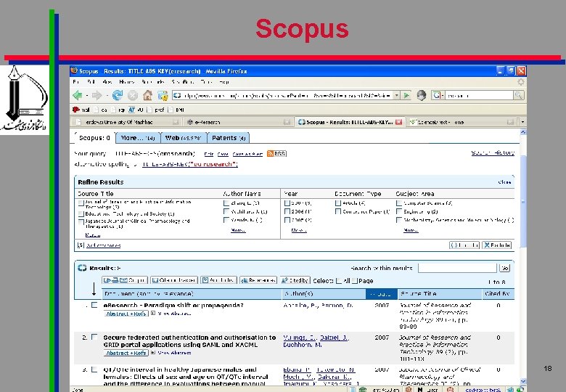
Task: Subscribe using the RSS feed icon
Action: coord(276,153)
